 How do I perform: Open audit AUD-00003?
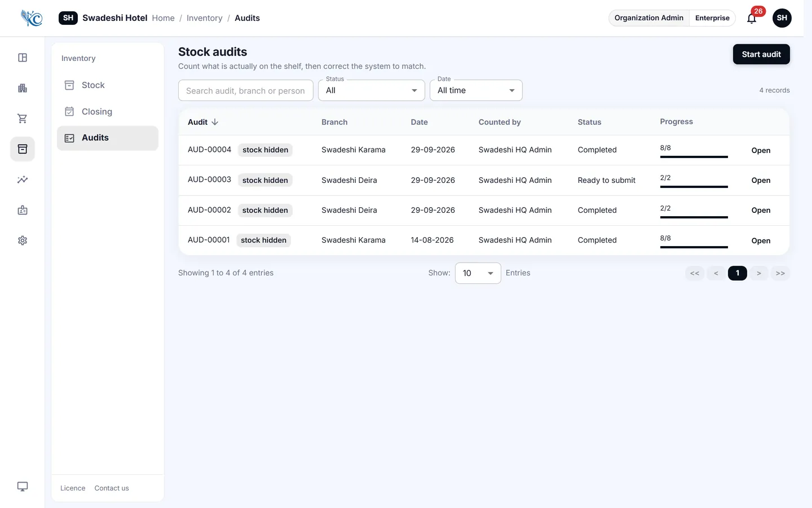click(761, 180)
